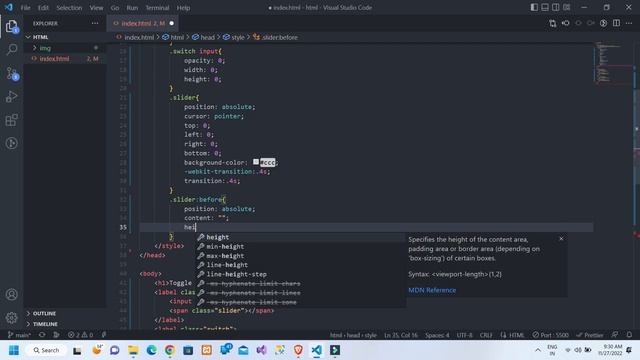Open Microsoft Edge from the taskbar
Screen dimensions: 640x360
pos(151,350)
